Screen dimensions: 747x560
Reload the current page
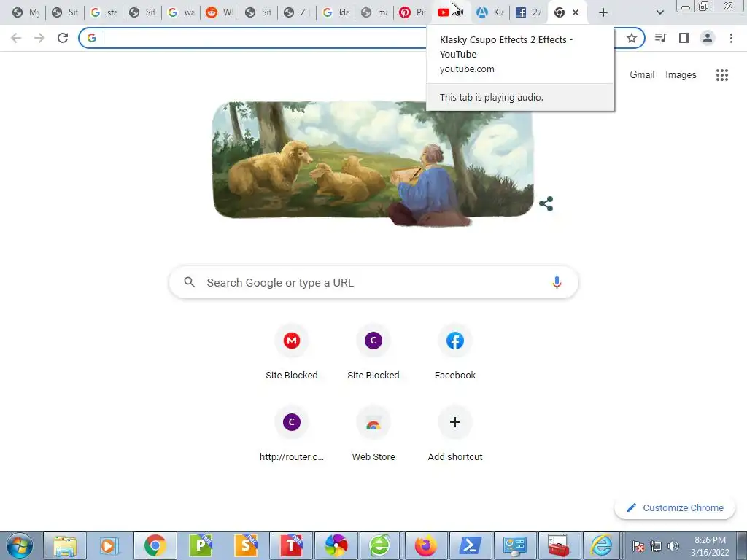point(63,38)
